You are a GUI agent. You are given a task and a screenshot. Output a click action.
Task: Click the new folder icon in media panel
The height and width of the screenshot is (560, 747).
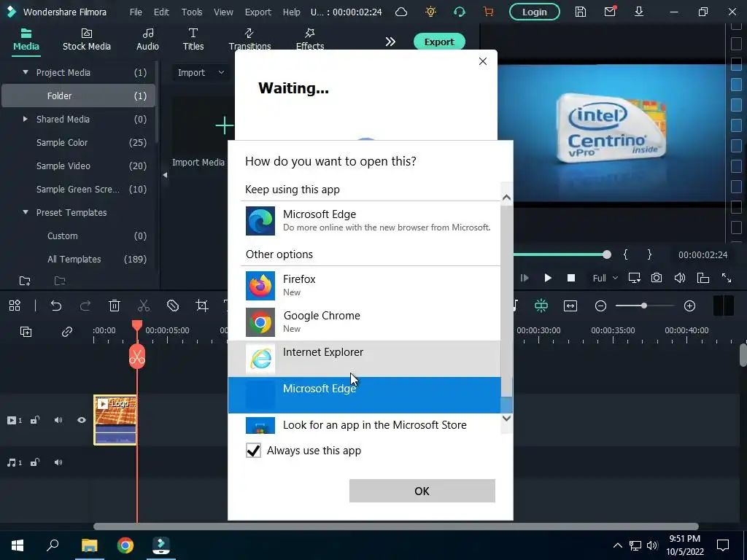click(x=25, y=281)
